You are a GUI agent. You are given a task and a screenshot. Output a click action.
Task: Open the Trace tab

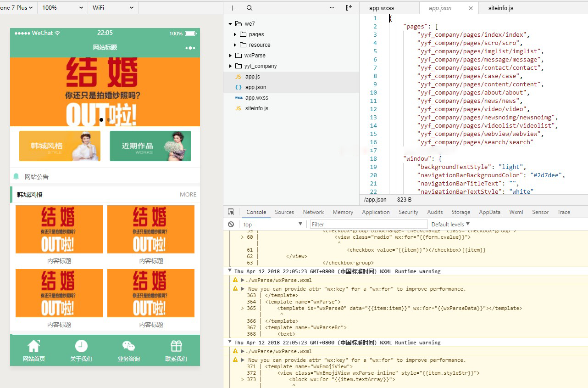(x=564, y=212)
